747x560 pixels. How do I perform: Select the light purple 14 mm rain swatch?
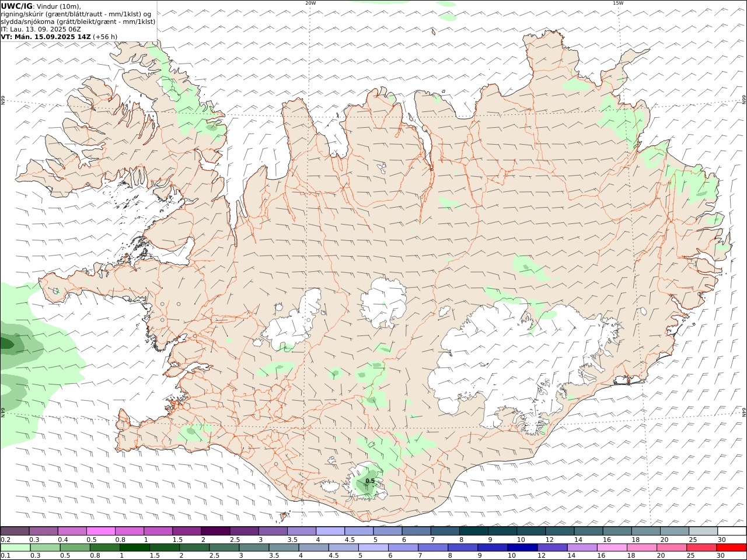[x=582, y=547]
